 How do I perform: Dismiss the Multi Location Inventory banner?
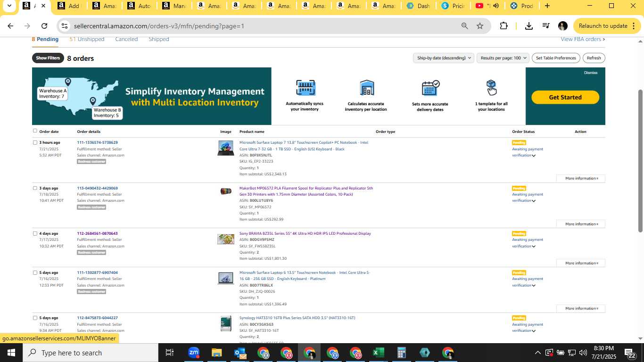tap(591, 73)
